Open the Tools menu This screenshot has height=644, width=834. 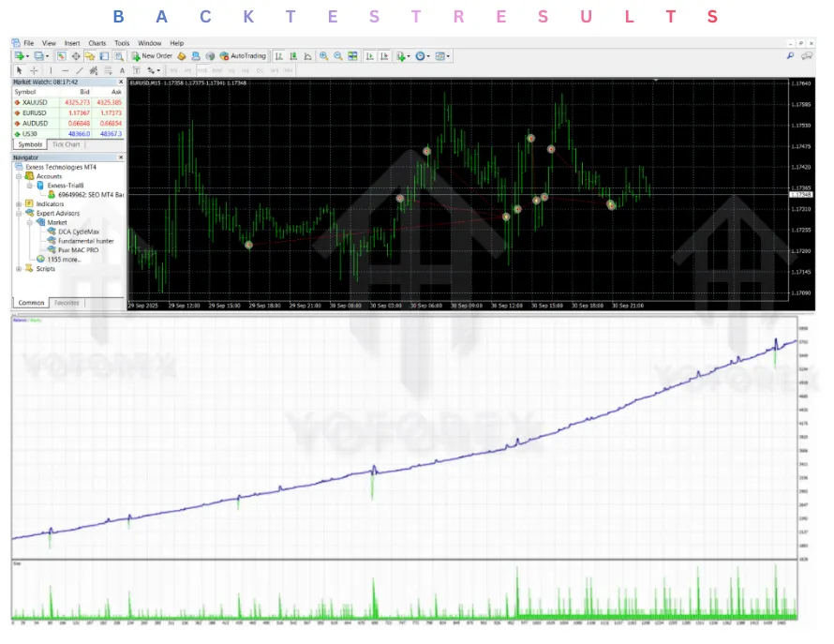click(x=122, y=43)
